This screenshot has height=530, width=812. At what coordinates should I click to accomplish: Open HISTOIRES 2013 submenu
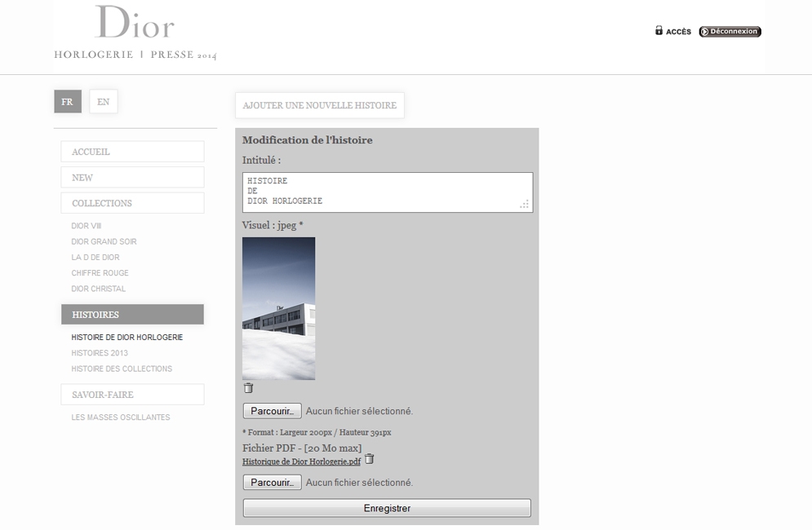click(100, 353)
